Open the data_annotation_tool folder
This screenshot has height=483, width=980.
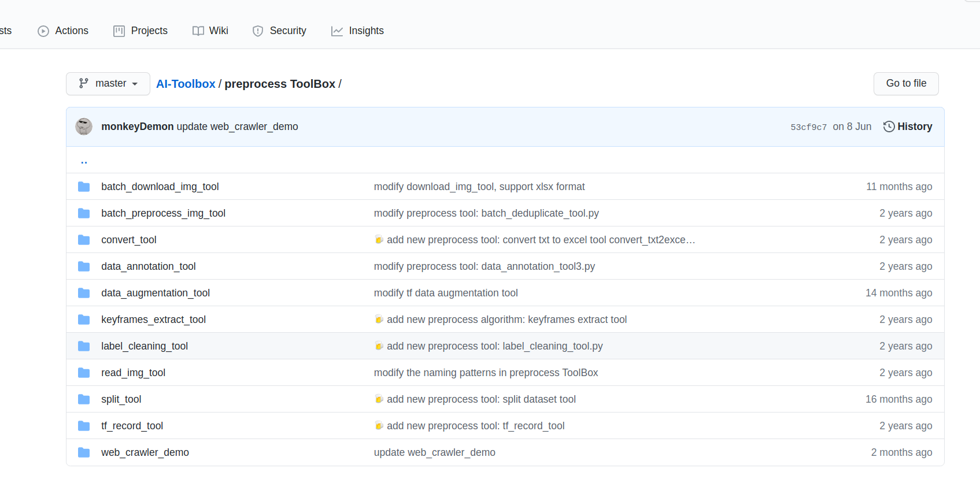pos(148,266)
